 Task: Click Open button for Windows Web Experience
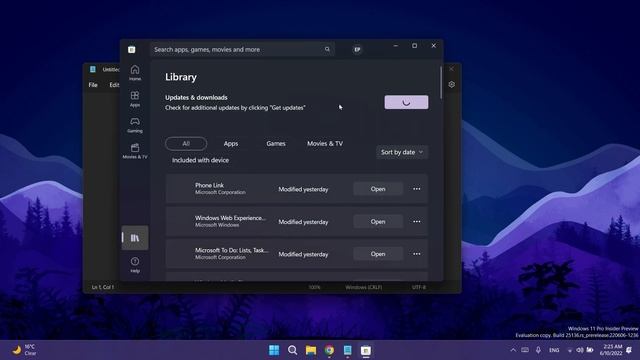click(378, 222)
